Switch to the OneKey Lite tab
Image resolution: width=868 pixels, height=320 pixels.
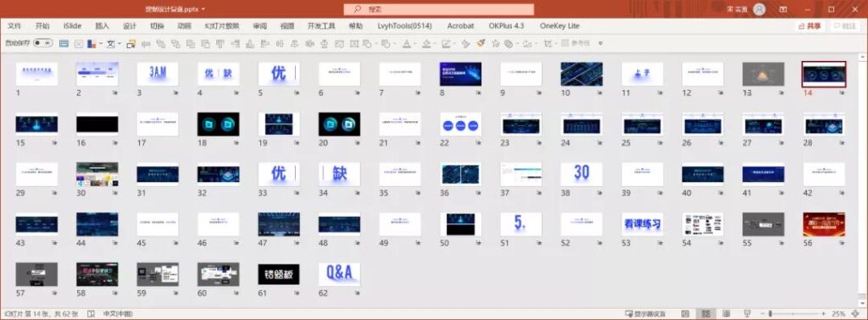[x=559, y=26]
